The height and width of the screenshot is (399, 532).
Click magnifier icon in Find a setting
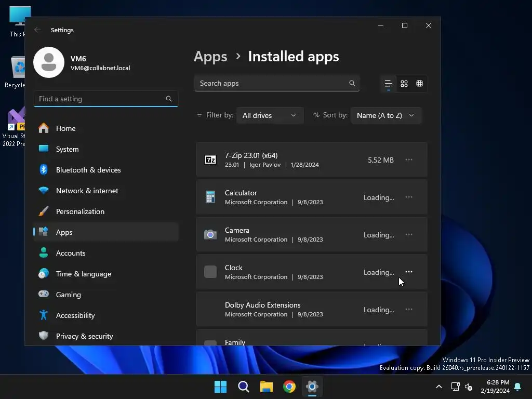[x=169, y=99]
